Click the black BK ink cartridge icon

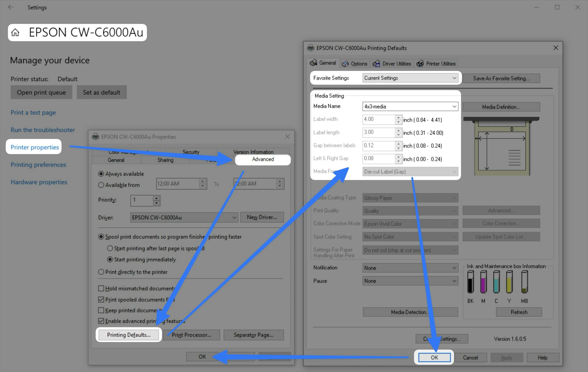pyautogui.click(x=470, y=282)
